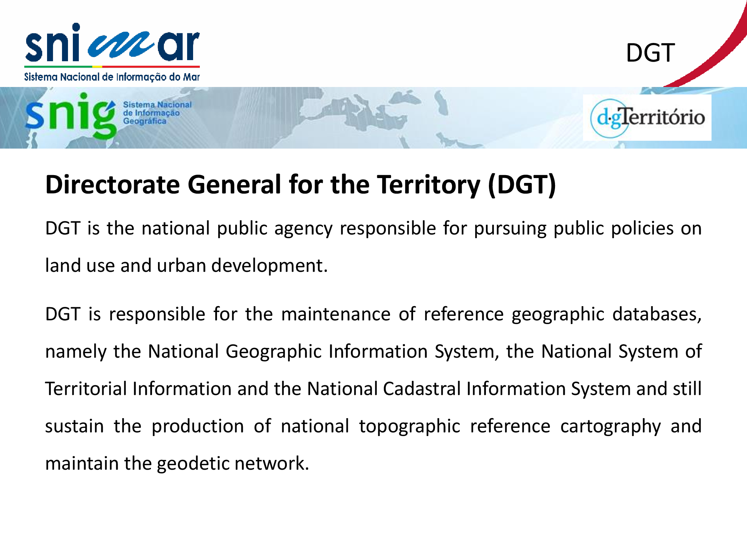This screenshot has height=560, width=747.
Task: Click the dgTerritório logo
Action: coord(647,118)
